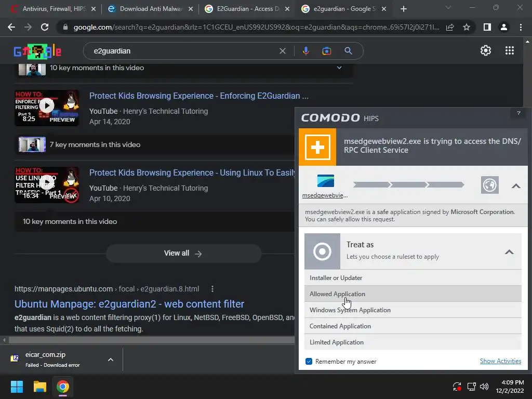The image size is (532, 399).
Task: Open more options for Ubuntu Manpage result
Action: tap(212, 289)
